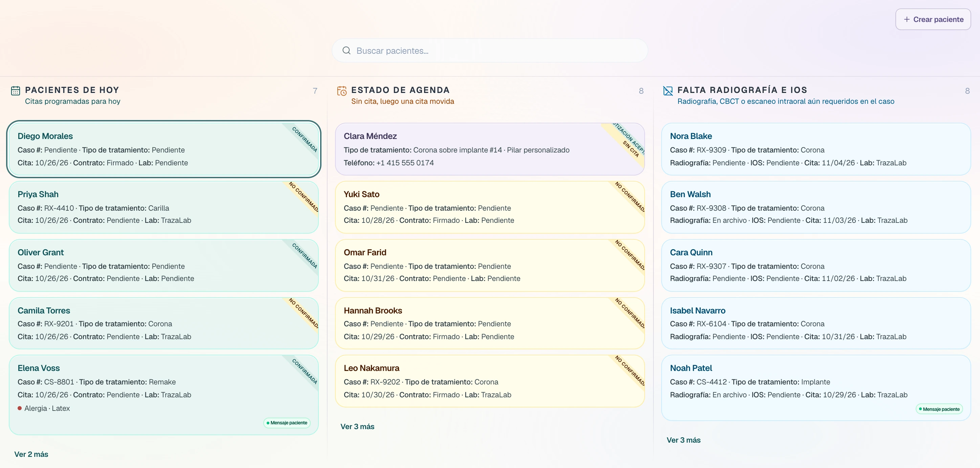Click the Estado de Agenda calendar-clock icon

pyautogui.click(x=342, y=91)
